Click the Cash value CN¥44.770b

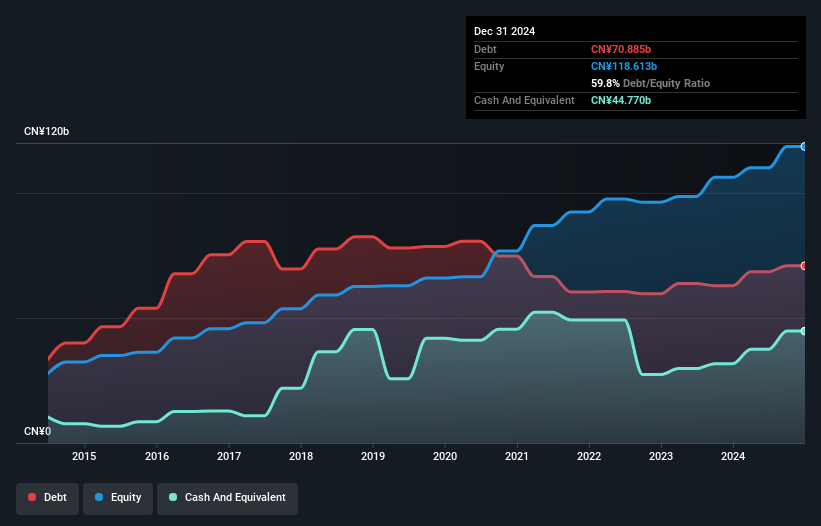click(x=621, y=100)
